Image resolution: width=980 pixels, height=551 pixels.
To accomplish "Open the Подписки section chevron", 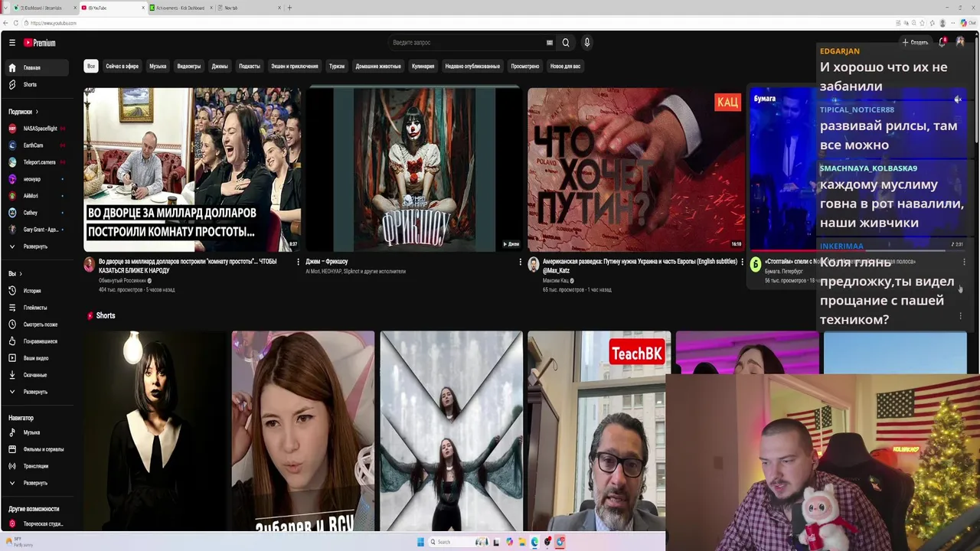I will click(x=36, y=112).
